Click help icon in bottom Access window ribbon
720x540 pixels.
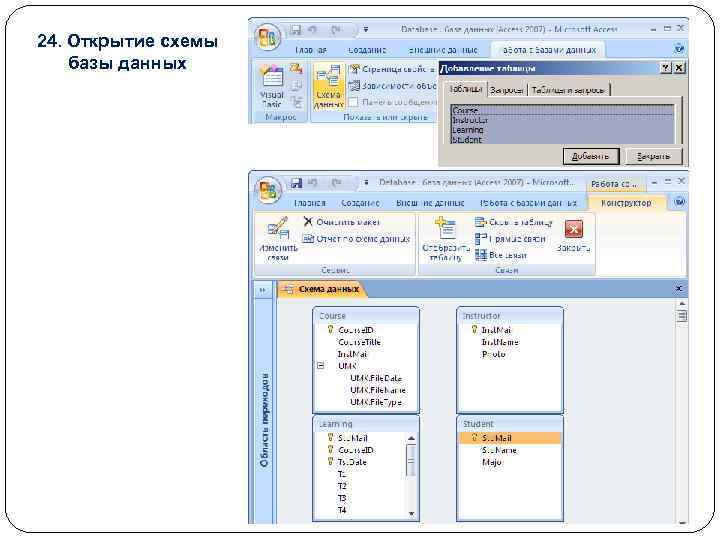[x=680, y=202]
